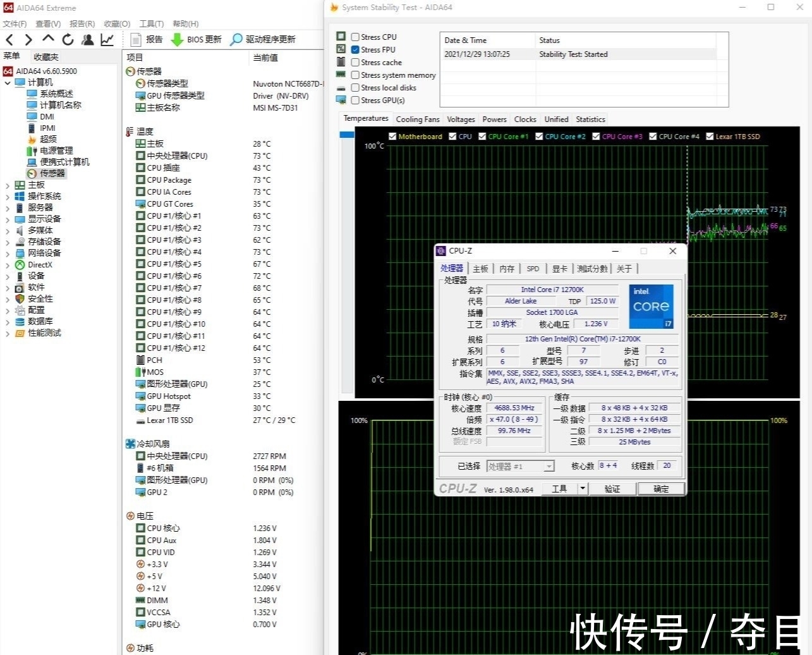Click the 确定 button in CPU-Z
The height and width of the screenshot is (655, 812).
(x=660, y=489)
